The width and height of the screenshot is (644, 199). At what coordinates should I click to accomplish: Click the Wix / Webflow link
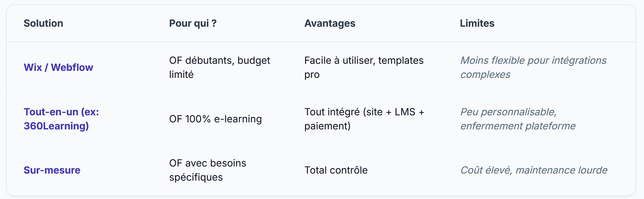(x=58, y=67)
